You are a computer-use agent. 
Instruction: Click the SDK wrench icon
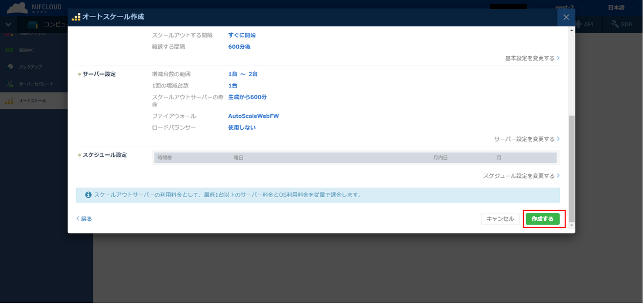pos(615,24)
